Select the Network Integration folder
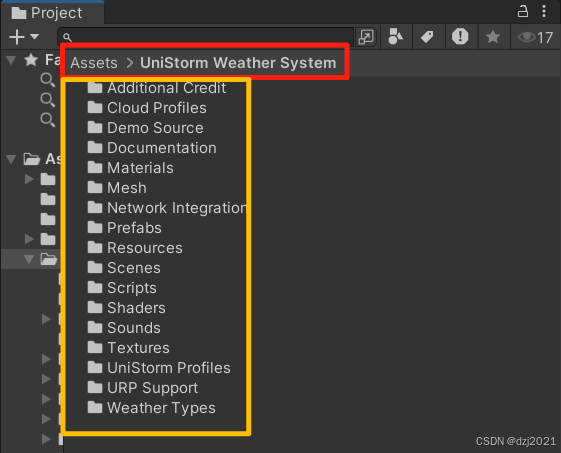Screen dimensions: 561x453 (166, 208)
